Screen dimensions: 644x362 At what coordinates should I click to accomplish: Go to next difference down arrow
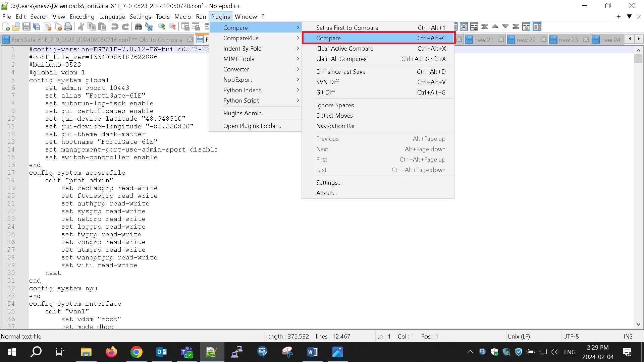[x=505, y=27]
